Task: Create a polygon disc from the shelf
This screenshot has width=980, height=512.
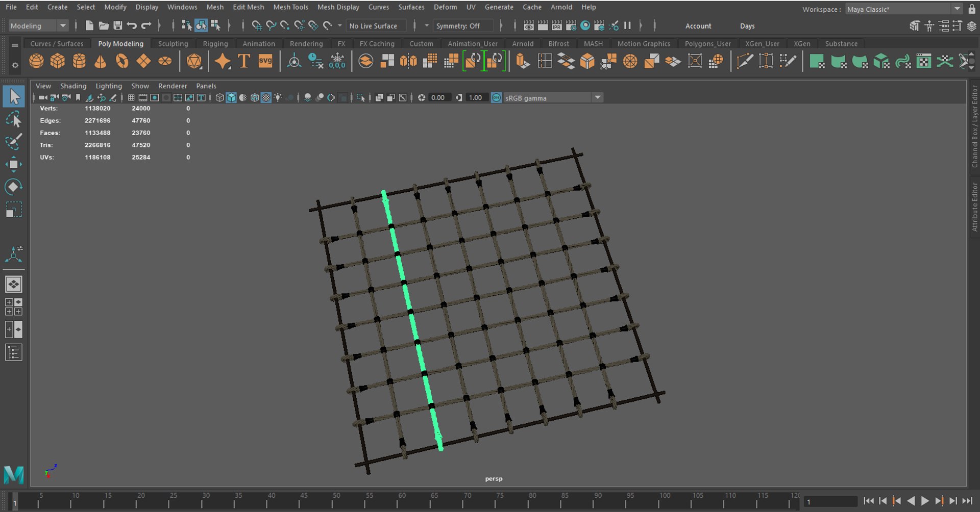Action: pos(165,61)
